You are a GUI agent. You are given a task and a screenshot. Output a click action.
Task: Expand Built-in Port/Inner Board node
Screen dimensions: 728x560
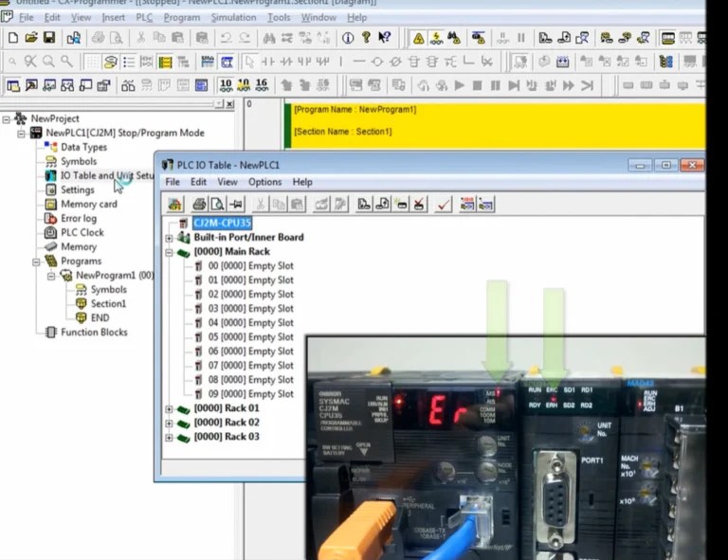(169, 238)
